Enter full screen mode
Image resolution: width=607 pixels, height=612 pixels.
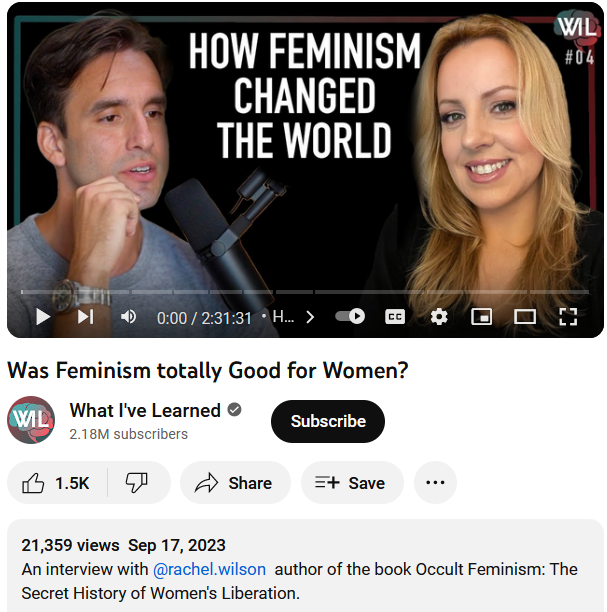pyautogui.click(x=568, y=317)
